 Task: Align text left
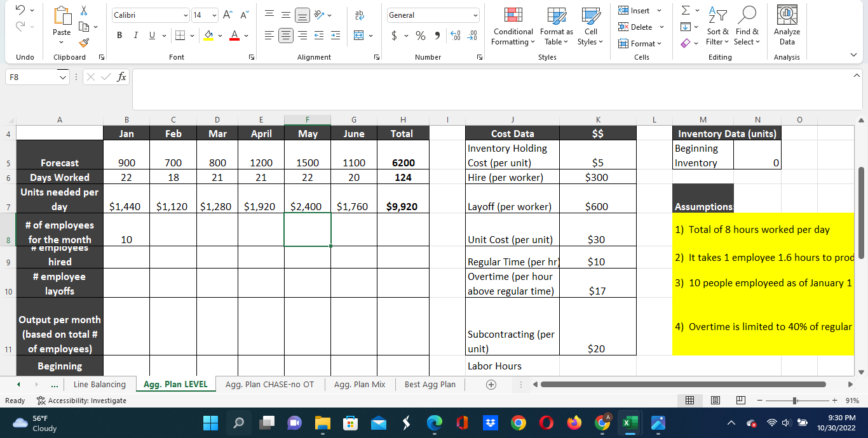pos(269,35)
